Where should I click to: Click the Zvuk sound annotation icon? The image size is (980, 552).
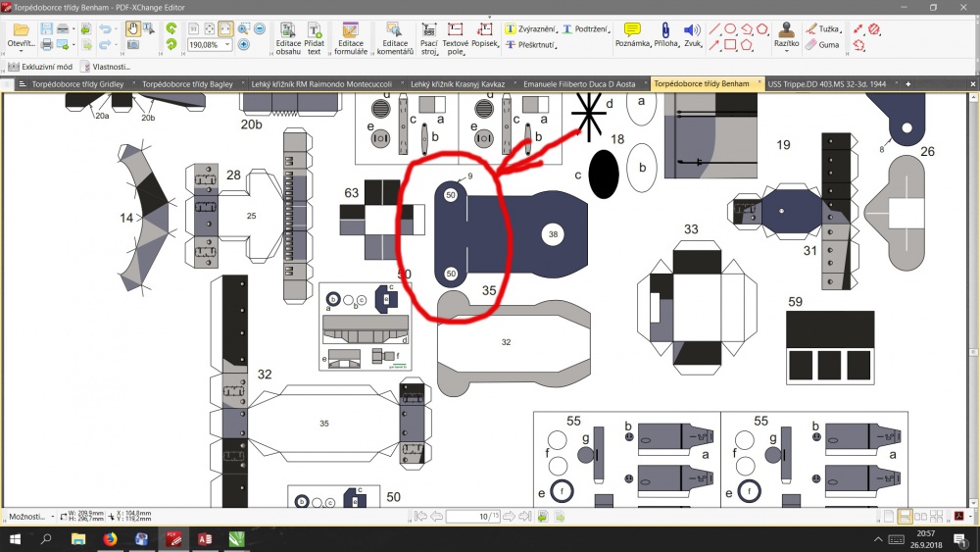tap(692, 35)
